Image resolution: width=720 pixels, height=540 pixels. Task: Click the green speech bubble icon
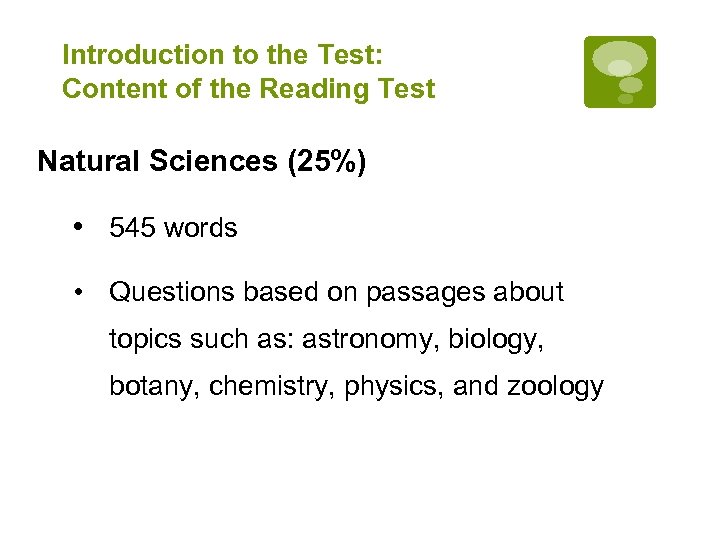coord(620,72)
